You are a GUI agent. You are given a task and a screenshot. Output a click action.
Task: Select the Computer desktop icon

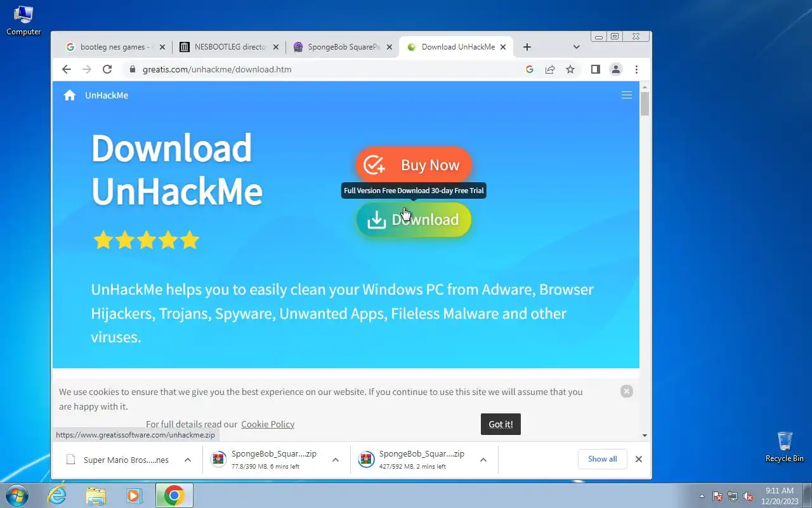(23, 20)
